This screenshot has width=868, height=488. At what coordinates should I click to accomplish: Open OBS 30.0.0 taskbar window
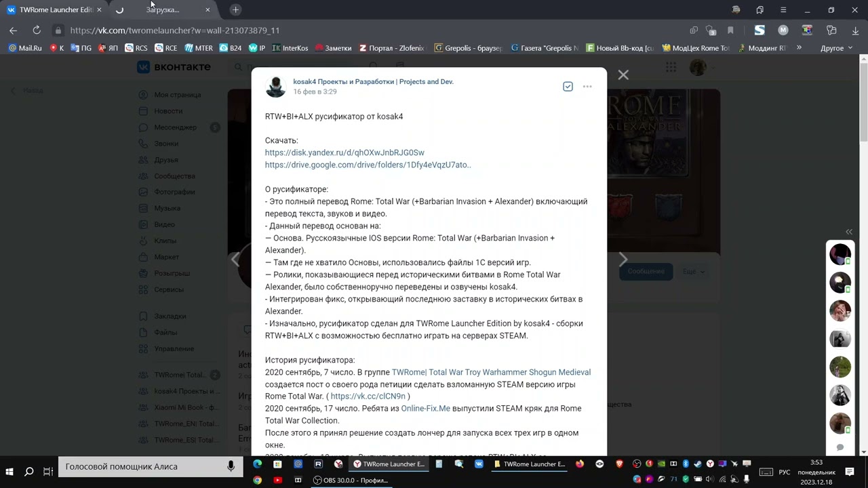[351, 480]
